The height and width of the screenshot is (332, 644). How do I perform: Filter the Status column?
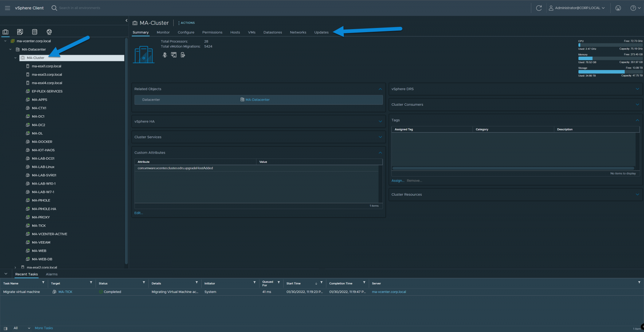[x=144, y=283]
